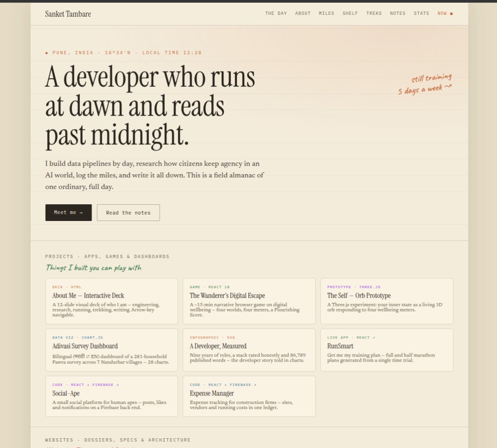Click 'still training 5 days a week' note
497x448 pixels.
pyautogui.click(x=425, y=84)
